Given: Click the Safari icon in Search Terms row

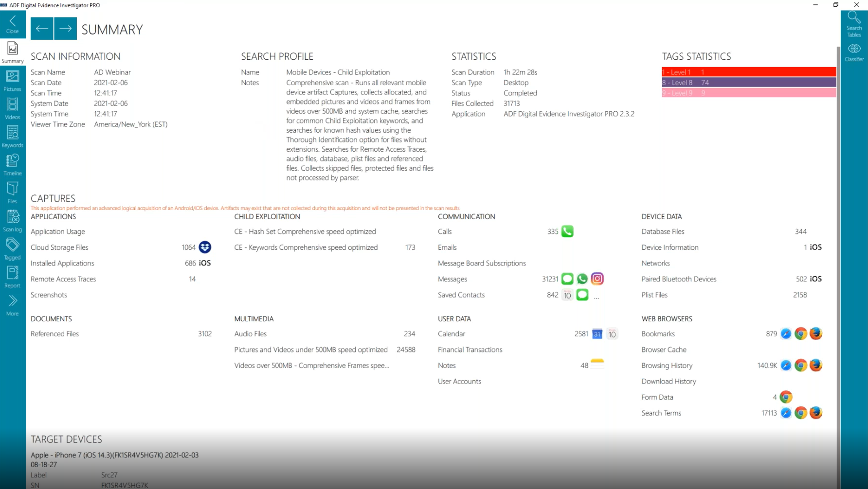Looking at the screenshot, I should coord(786,413).
